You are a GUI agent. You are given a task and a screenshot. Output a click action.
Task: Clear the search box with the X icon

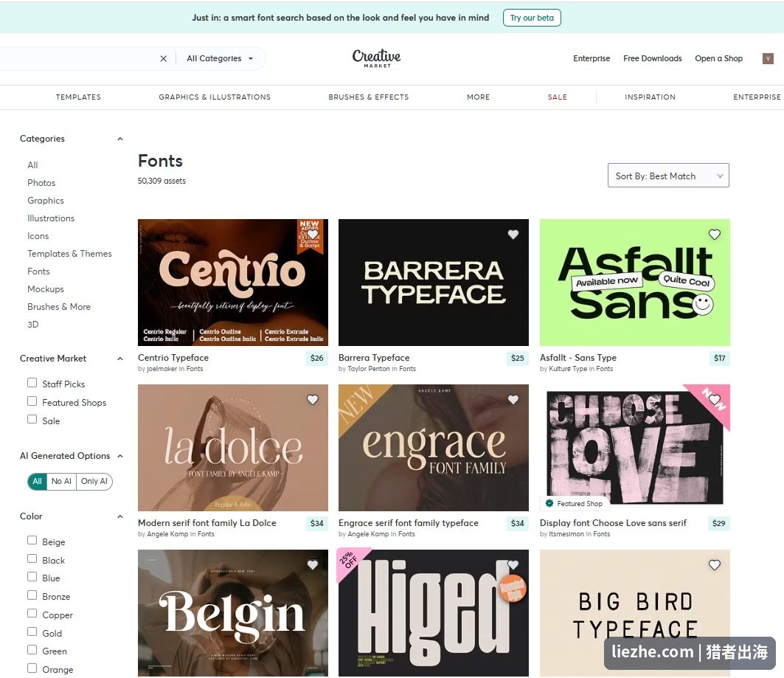164,58
